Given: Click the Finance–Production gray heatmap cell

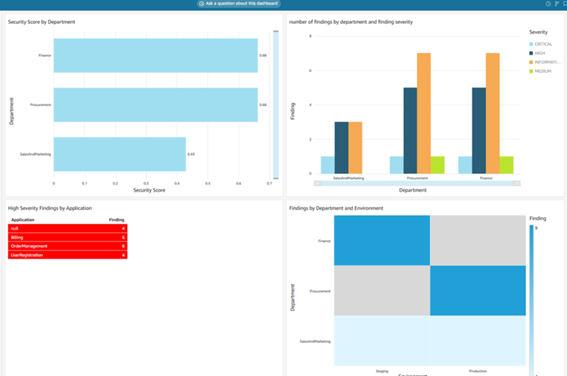Looking at the screenshot, I should pyautogui.click(x=478, y=240).
